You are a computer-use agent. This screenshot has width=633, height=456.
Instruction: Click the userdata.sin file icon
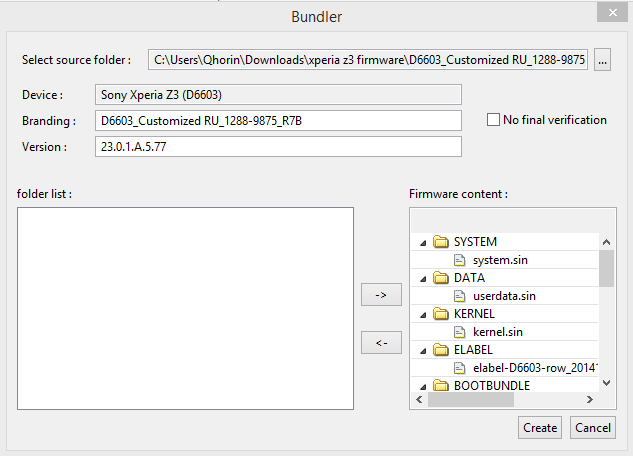(459, 296)
